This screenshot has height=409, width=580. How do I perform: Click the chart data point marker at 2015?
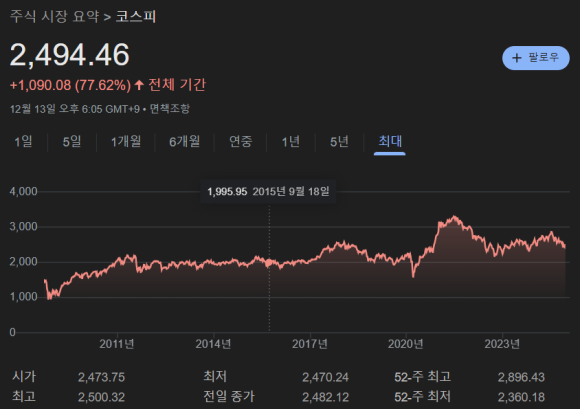click(269, 263)
